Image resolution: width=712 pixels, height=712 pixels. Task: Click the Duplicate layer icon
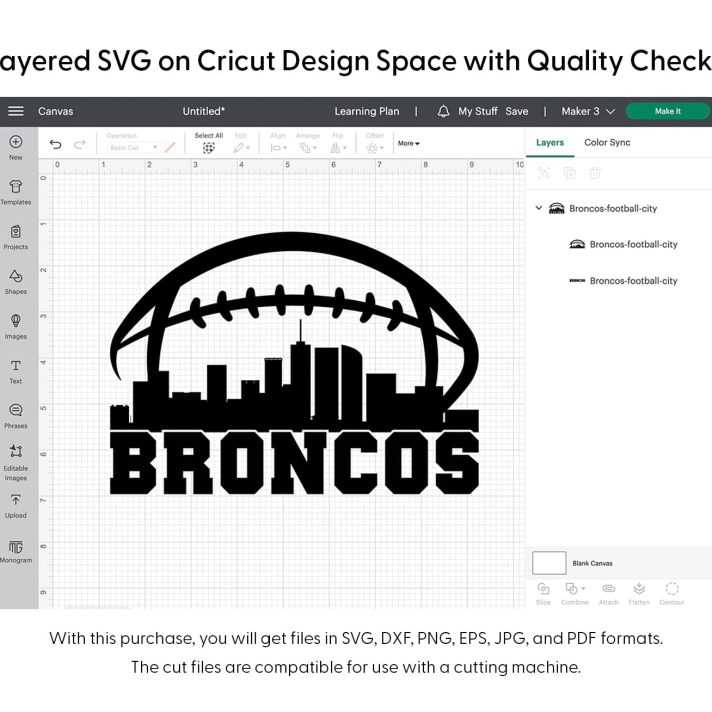coord(569,173)
